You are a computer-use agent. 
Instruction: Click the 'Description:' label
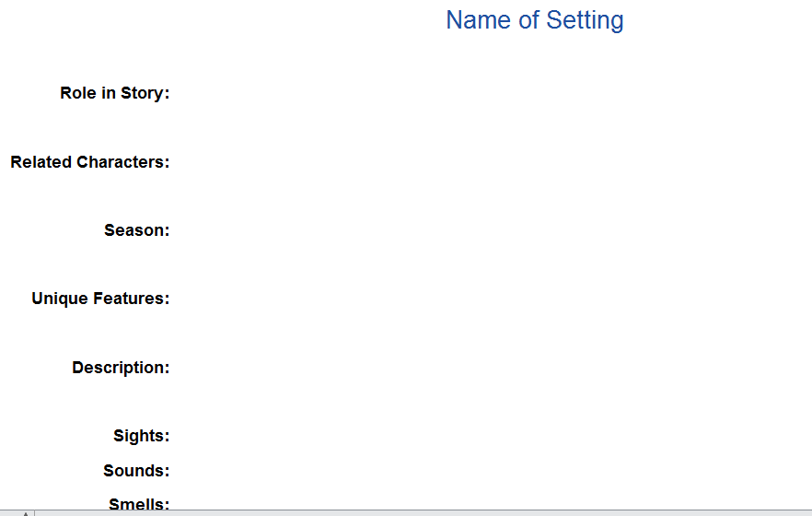click(x=121, y=368)
